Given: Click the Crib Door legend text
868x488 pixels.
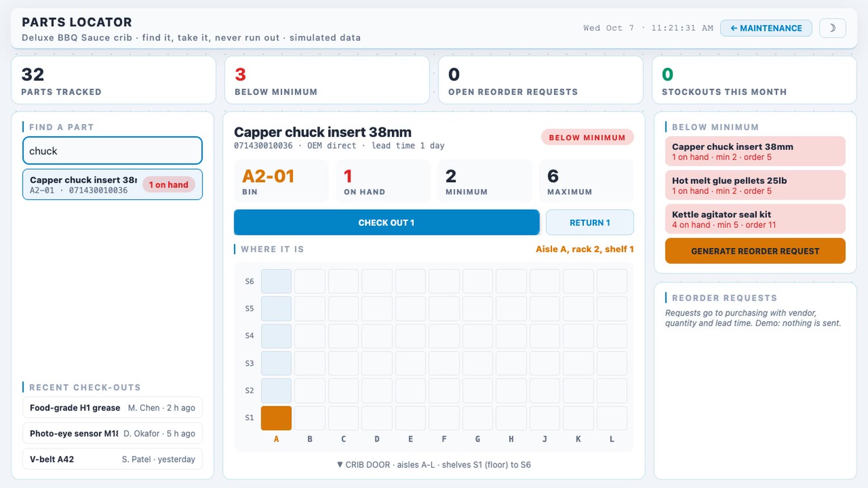Looking at the screenshot, I should (434, 465).
